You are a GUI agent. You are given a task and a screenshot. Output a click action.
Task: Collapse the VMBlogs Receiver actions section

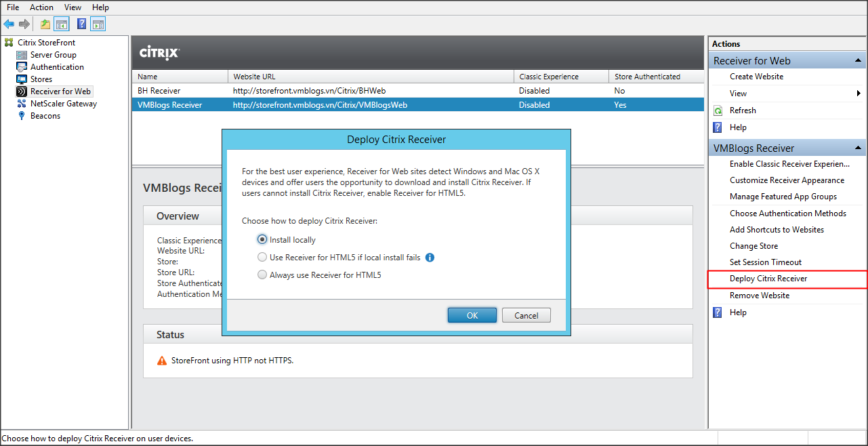click(x=859, y=148)
